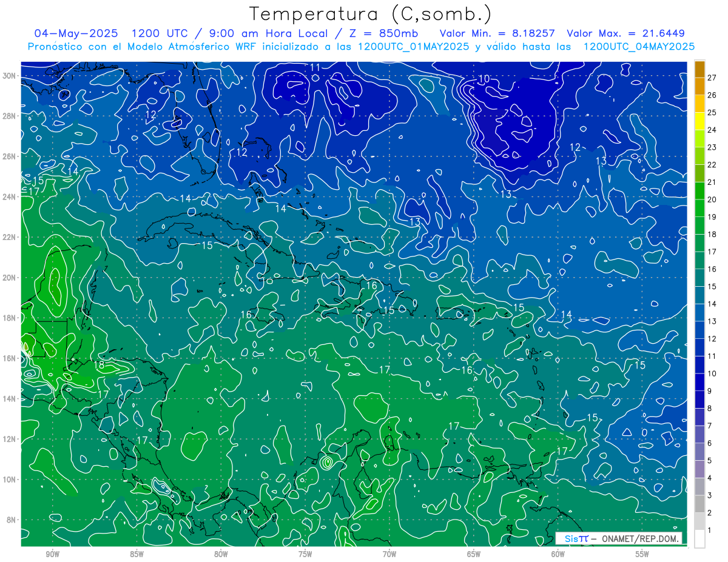Click the colorbar scale label "1"
728x562 pixels.
tap(710, 530)
